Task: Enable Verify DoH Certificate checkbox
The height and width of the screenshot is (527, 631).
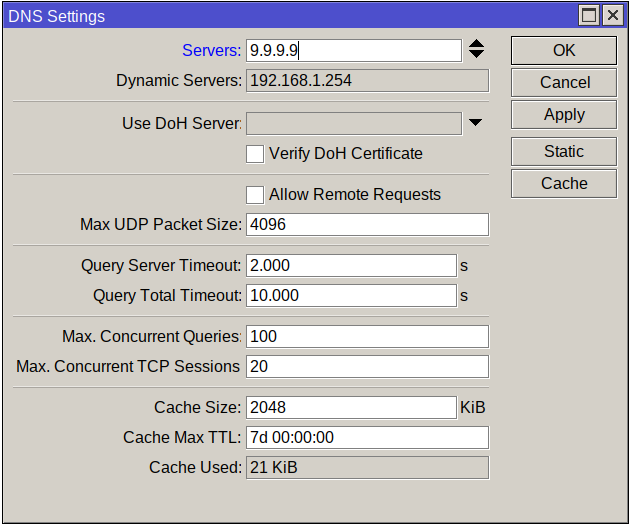Action: coord(255,154)
